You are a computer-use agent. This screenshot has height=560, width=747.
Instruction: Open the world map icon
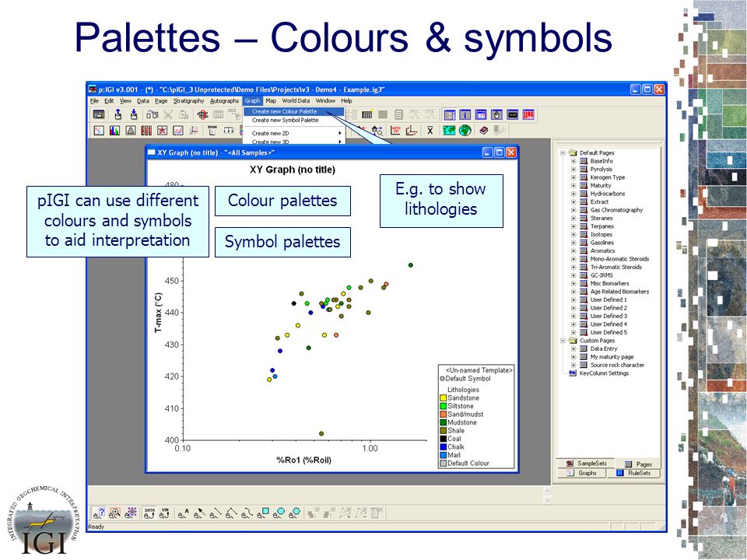[x=449, y=131]
